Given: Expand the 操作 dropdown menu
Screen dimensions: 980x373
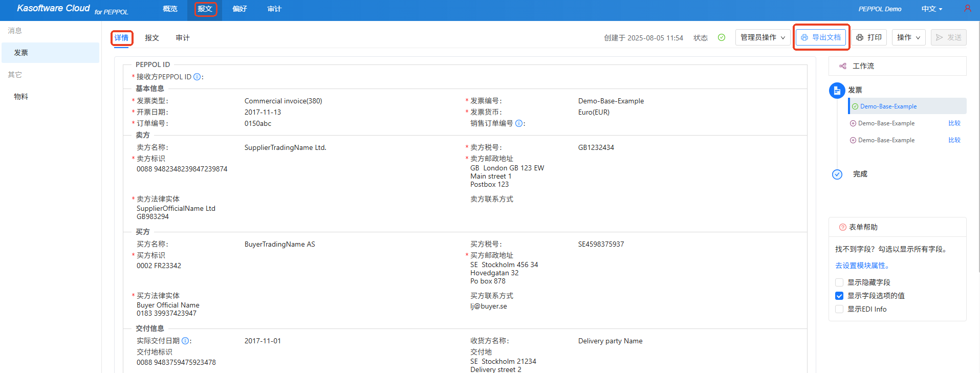Looking at the screenshot, I should coord(908,37).
